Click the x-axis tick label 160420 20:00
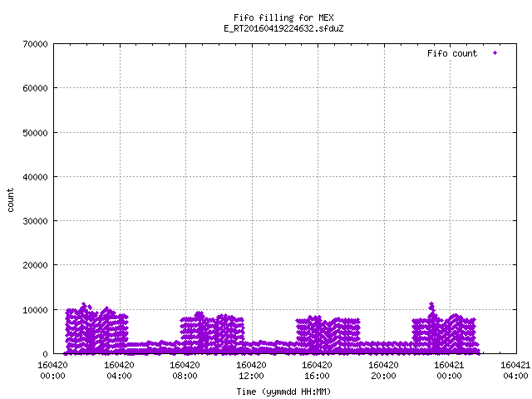Screen dimensions: 532x399 pos(384,371)
